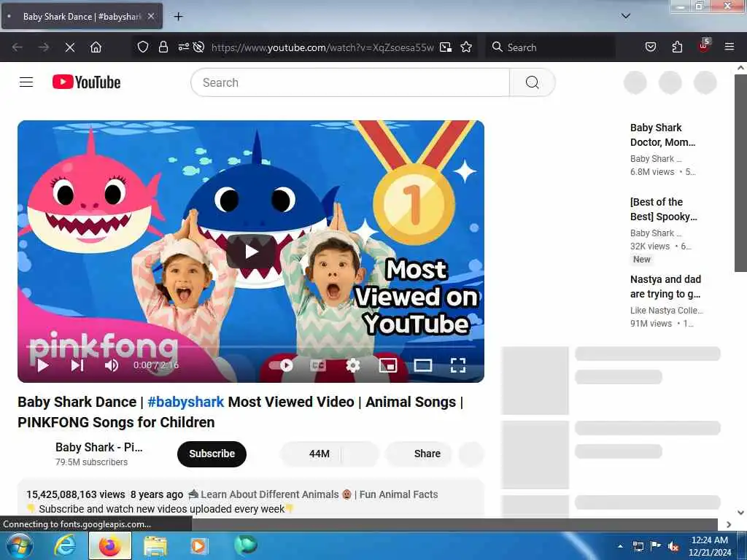747x560 pixels.
Task: Open the uBlock Origin extension icon
Action: (x=704, y=46)
